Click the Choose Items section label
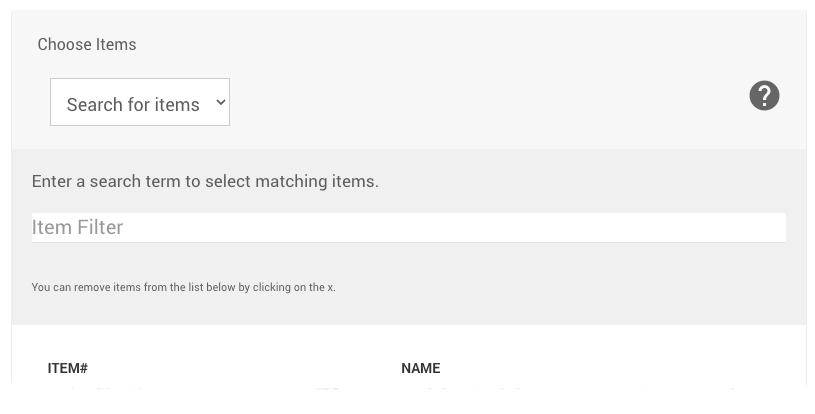Viewport: 815px width, 414px height. click(87, 45)
